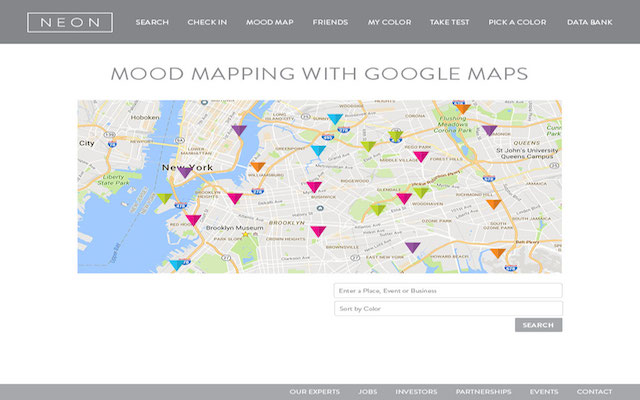Select cyan marker east of Greenpoint
This screenshot has height=400, width=640.
tap(318, 151)
